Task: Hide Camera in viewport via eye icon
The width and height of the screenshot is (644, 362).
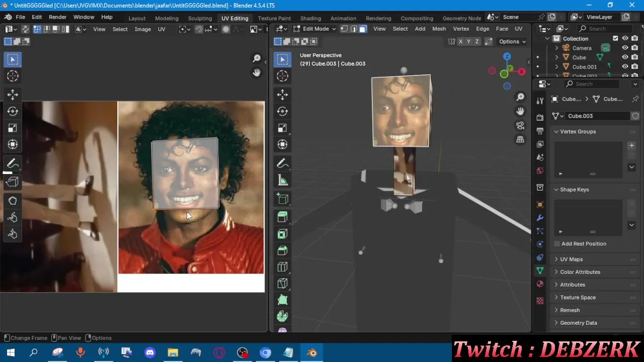Action: [625, 48]
